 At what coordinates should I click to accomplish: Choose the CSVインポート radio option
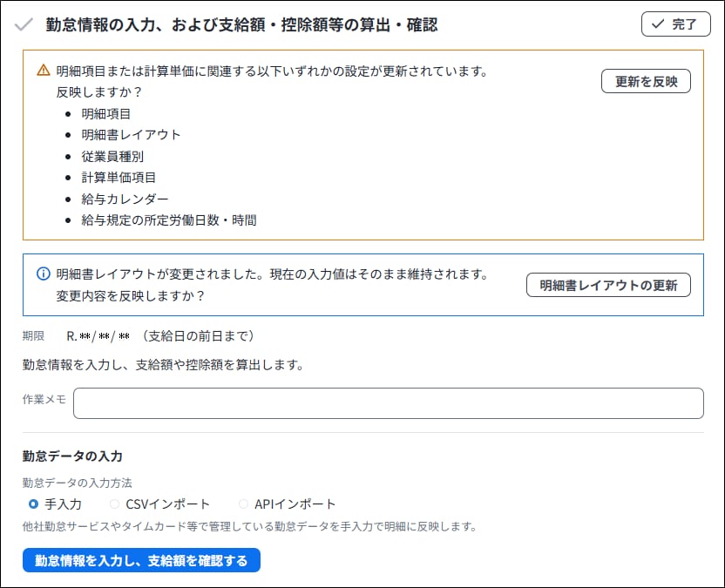114,504
